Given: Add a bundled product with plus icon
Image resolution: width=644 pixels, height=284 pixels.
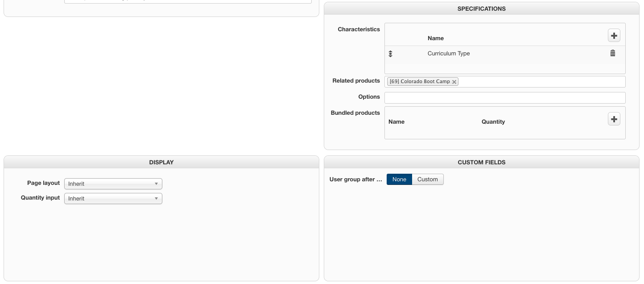Looking at the screenshot, I should click(x=614, y=119).
